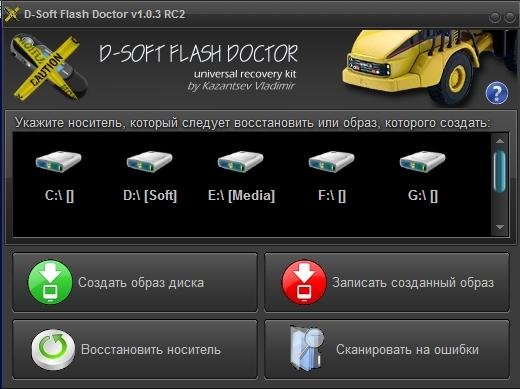This screenshot has width=520, height=389.
Task: Click the drive list scrollbar up arrow
Action: click(500, 141)
